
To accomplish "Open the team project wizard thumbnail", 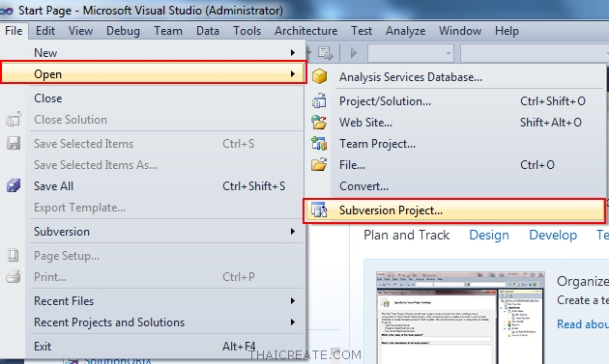I will pyautogui.click(x=460, y=318).
